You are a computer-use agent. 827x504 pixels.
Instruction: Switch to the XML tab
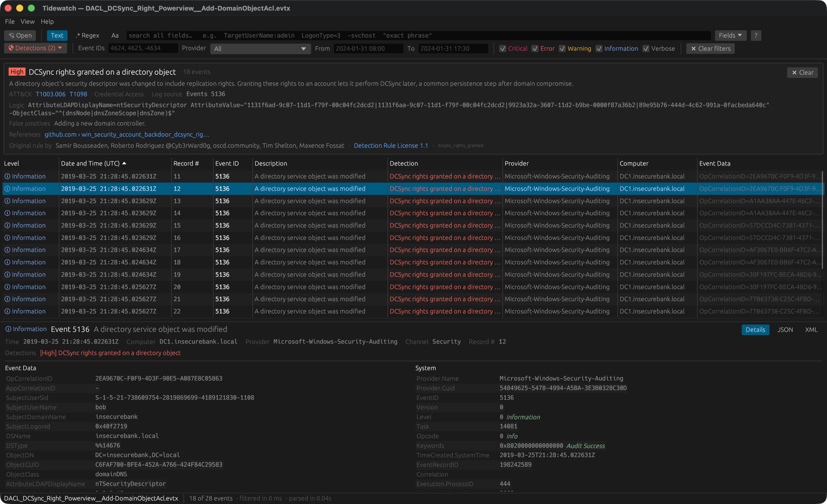pyautogui.click(x=811, y=330)
